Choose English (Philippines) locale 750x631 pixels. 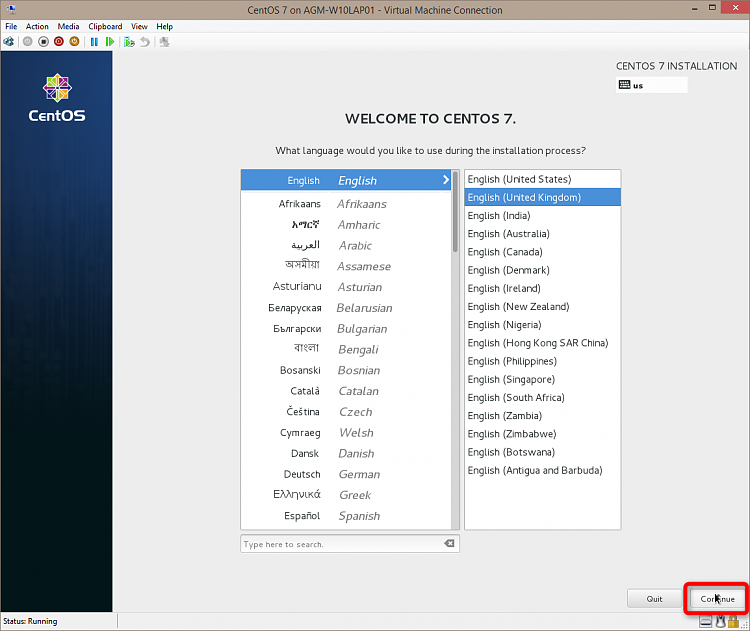click(x=542, y=361)
